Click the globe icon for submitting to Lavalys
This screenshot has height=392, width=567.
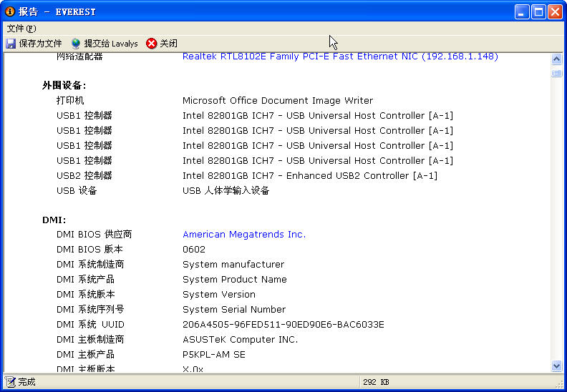pyautogui.click(x=76, y=44)
